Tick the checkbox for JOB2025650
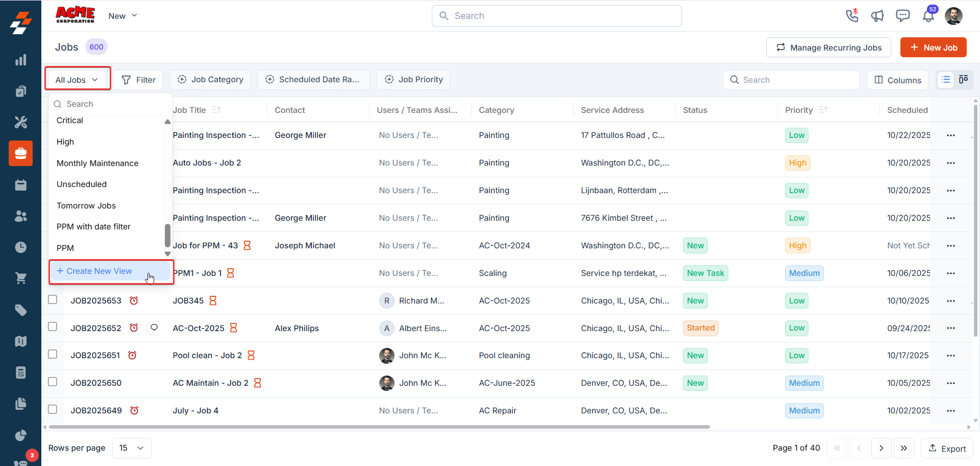Screen dimensions: 980x466 (53, 382)
